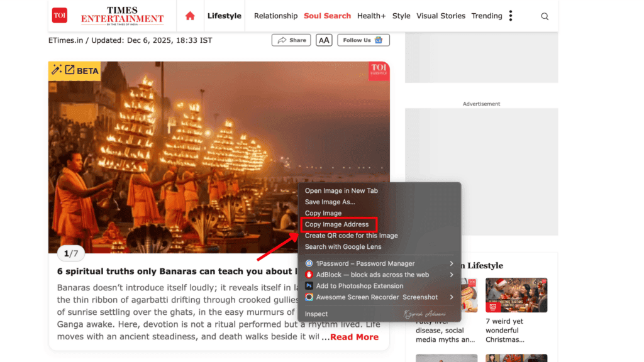Click the AdBlock hand icon in context menu
Viewport: 644px width, 362px height.
tap(308, 275)
